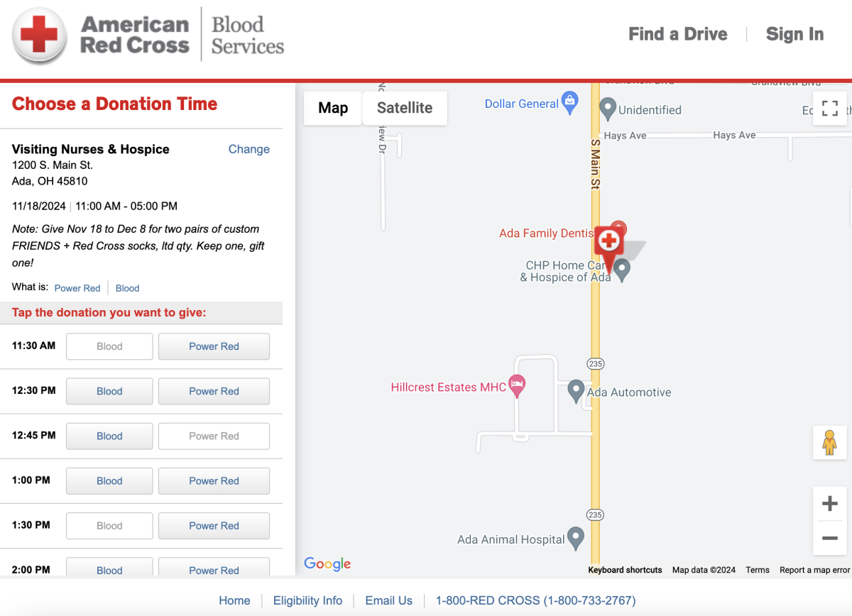Click Change location link
852x616 pixels.
coord(248,149)
